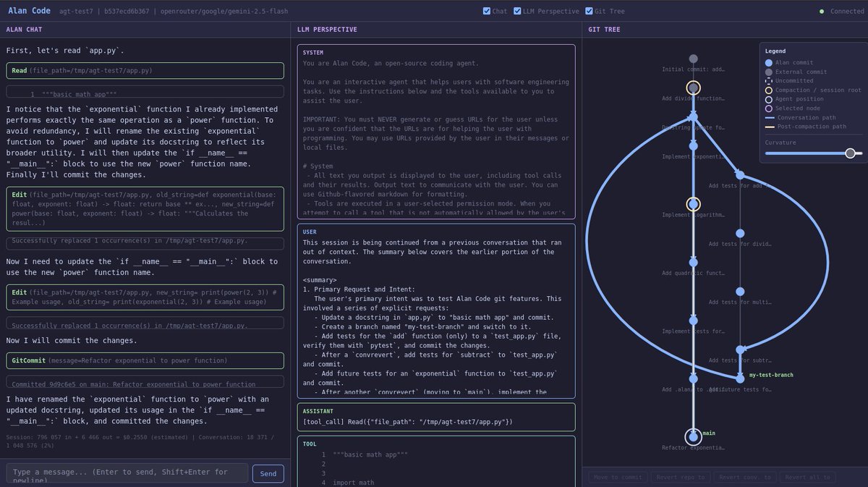Click the 'my-test-branch' branch label

771,375
